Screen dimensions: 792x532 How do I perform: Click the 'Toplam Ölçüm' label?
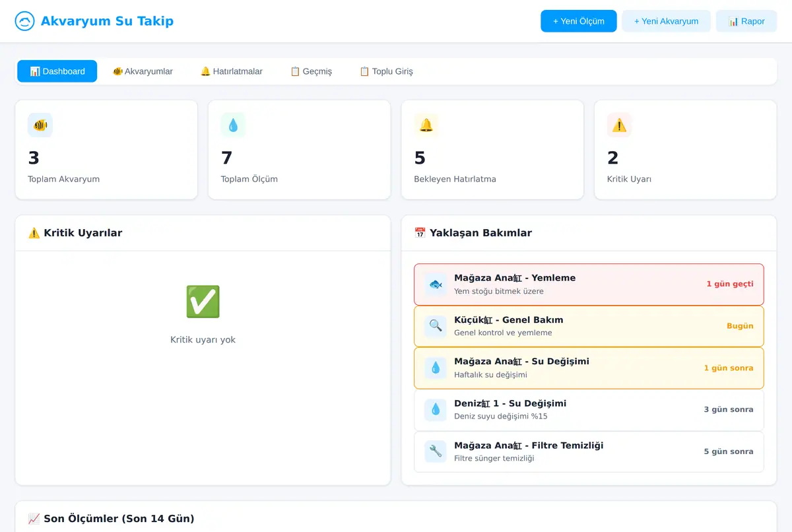click(x=249, y=179)
